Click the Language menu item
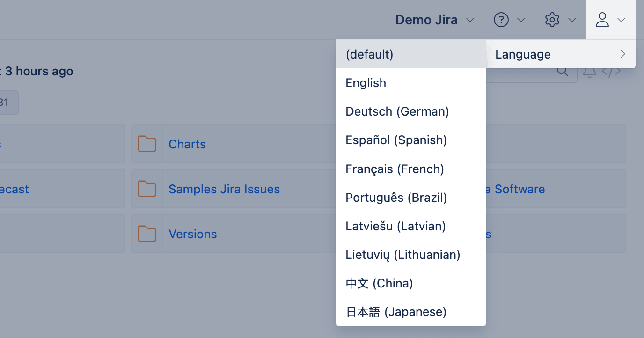 coord(561,54)
